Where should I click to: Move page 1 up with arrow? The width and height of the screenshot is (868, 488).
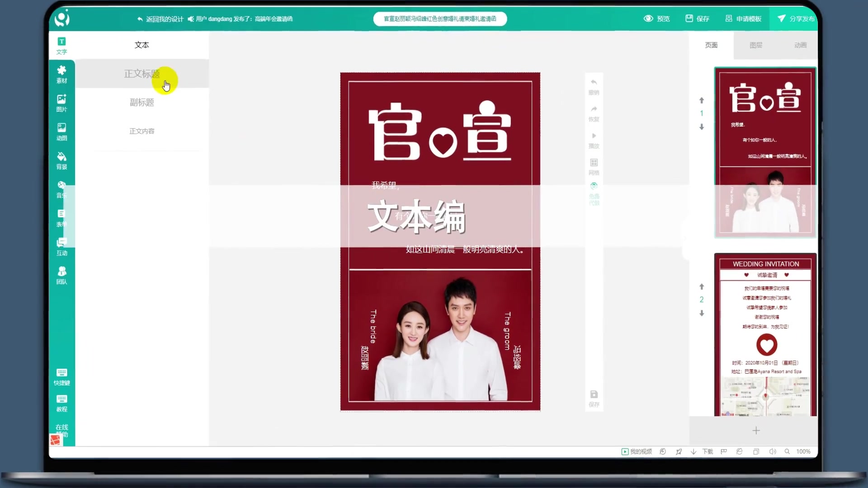point(702,100)
